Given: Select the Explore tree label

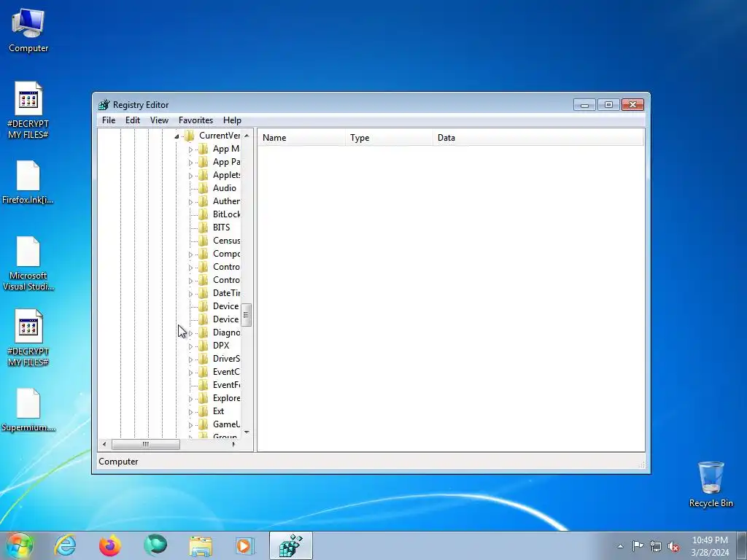Looking at the screenshot, I should click(226, 398).
